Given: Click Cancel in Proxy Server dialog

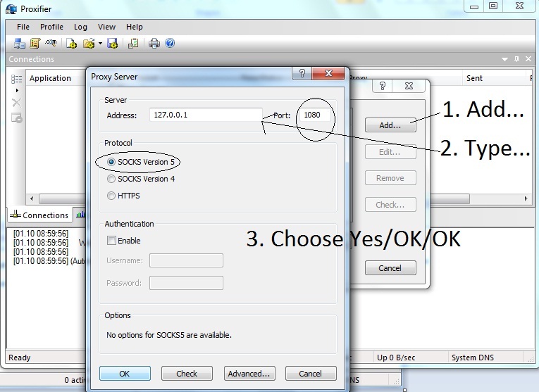Looking at the screenshot, I should [x=311, y=374].
